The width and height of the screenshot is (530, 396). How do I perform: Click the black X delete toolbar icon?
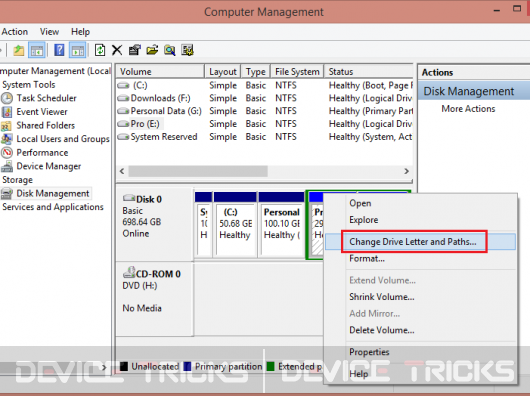(117, 50)
